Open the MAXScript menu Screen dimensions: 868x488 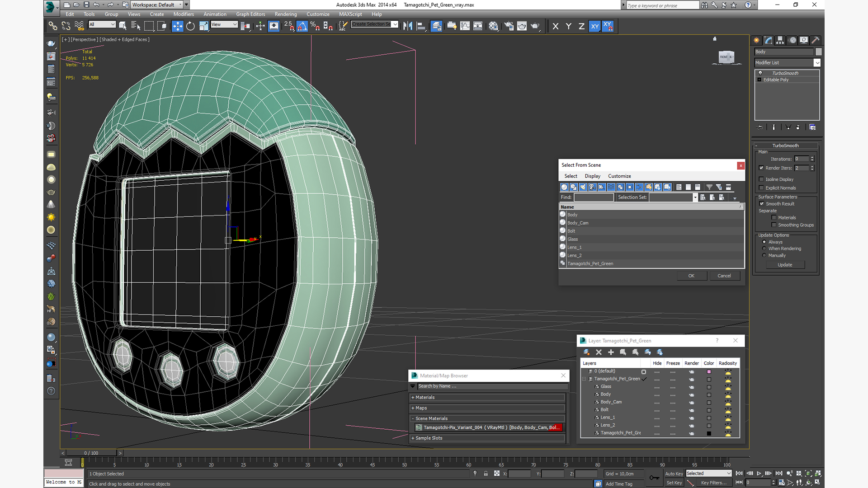(350, 14)
